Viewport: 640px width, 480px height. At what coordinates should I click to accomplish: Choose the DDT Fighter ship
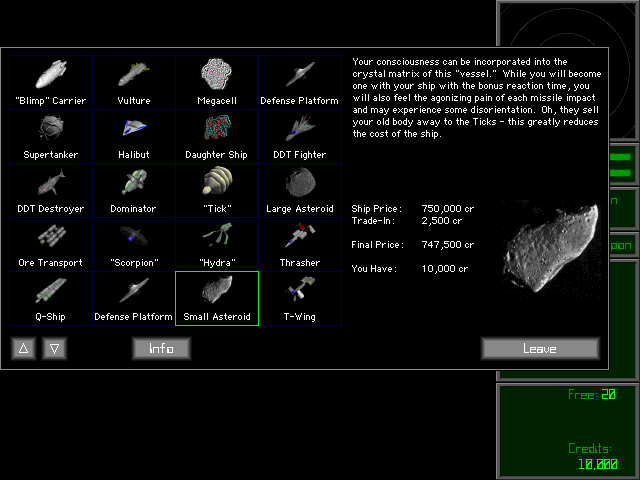coord(299,136)
